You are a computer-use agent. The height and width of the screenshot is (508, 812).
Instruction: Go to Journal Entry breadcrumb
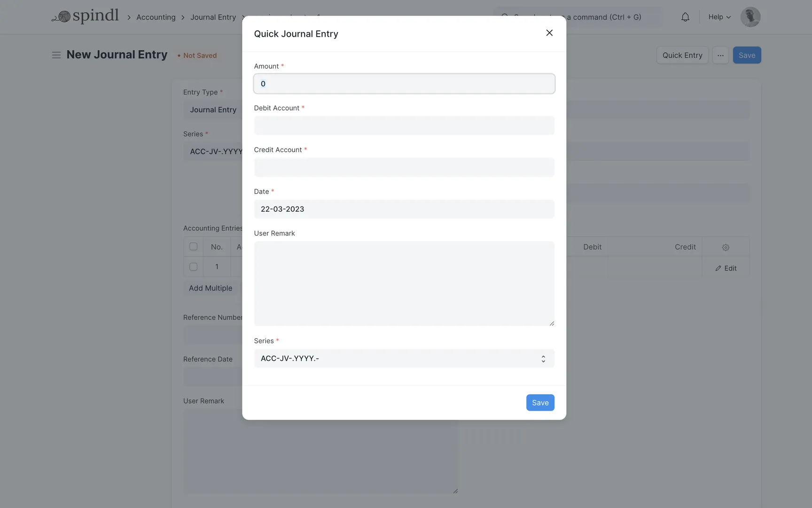coord(213,17)
